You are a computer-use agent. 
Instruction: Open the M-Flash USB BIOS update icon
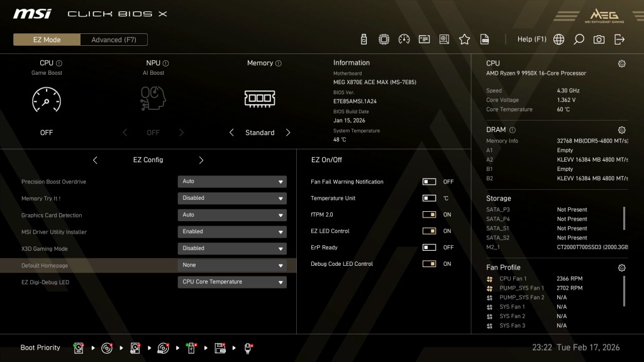[364, 40]
